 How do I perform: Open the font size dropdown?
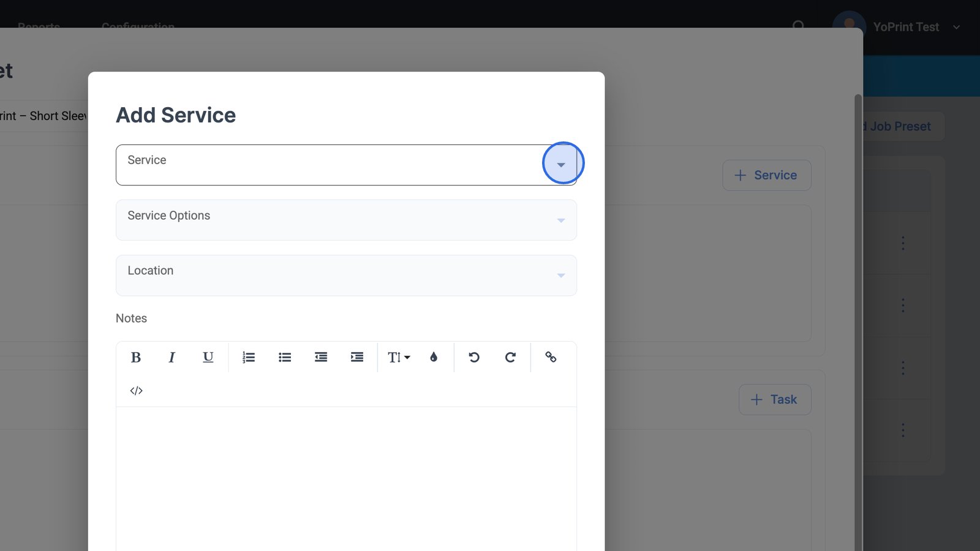pos(399,358)
